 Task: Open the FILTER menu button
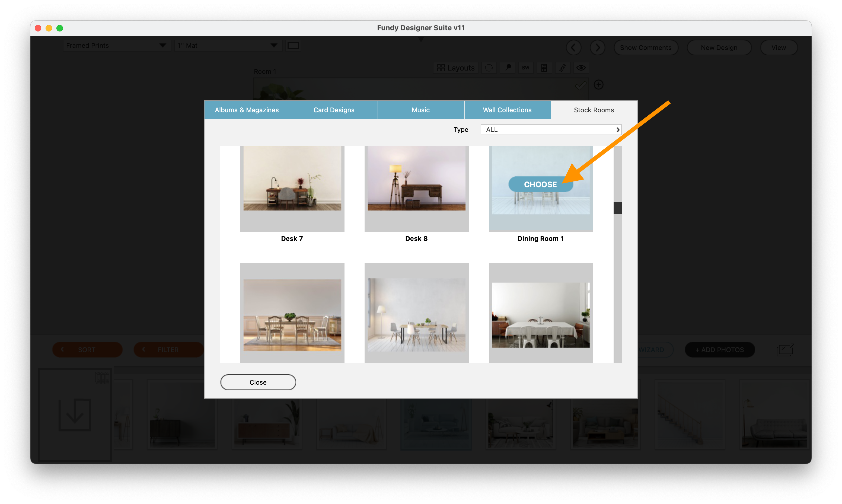(168, 350)
